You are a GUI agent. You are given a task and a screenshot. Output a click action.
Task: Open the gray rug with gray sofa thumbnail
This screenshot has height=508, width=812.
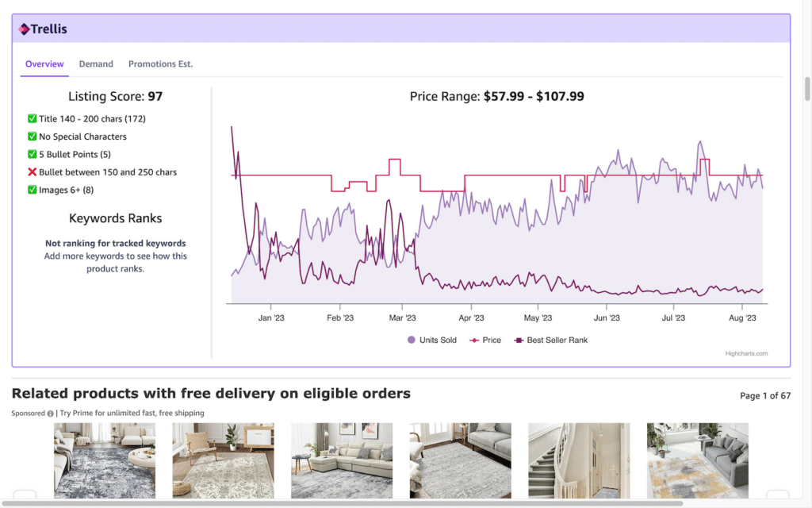tap(461, 460)
